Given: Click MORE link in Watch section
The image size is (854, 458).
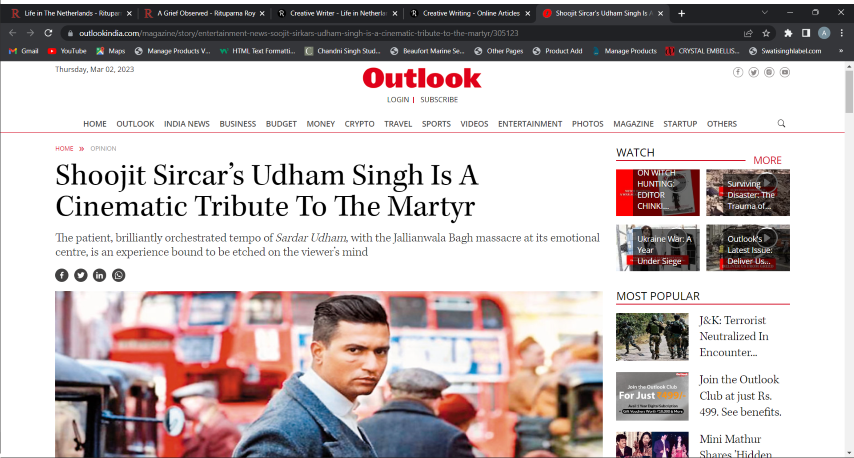Looking at the screenshot, I should 767,160.
